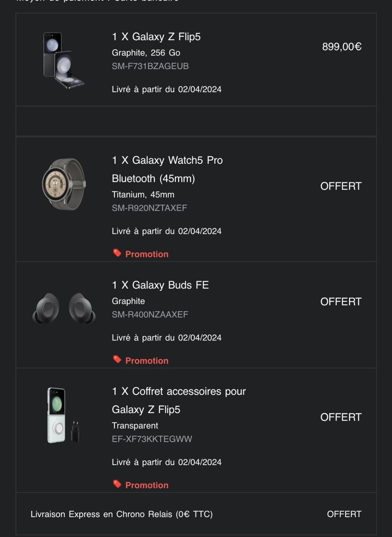Open the Coffret accessoires pour Galaxy title
This screenshot has width=392, height=537.
[179, 400]
